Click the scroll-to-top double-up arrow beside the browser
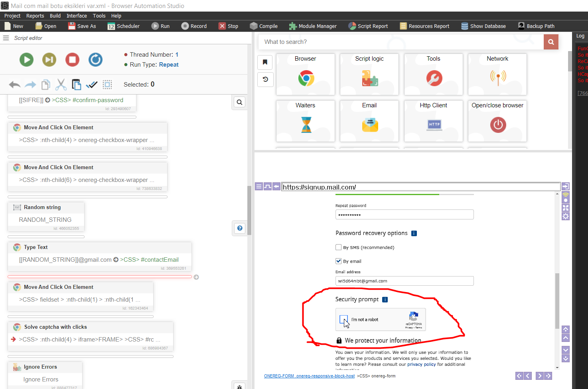 pyautogui.click(x=566, y=330)
